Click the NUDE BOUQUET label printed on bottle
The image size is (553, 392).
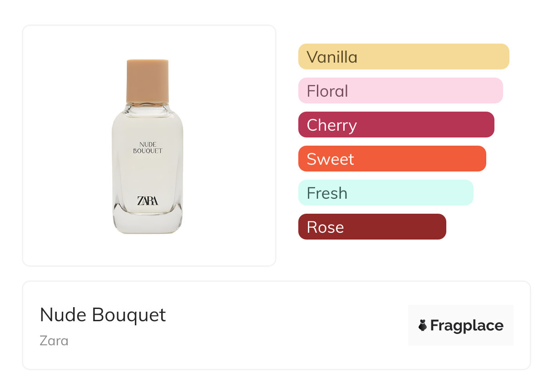[x=148, y=148]
